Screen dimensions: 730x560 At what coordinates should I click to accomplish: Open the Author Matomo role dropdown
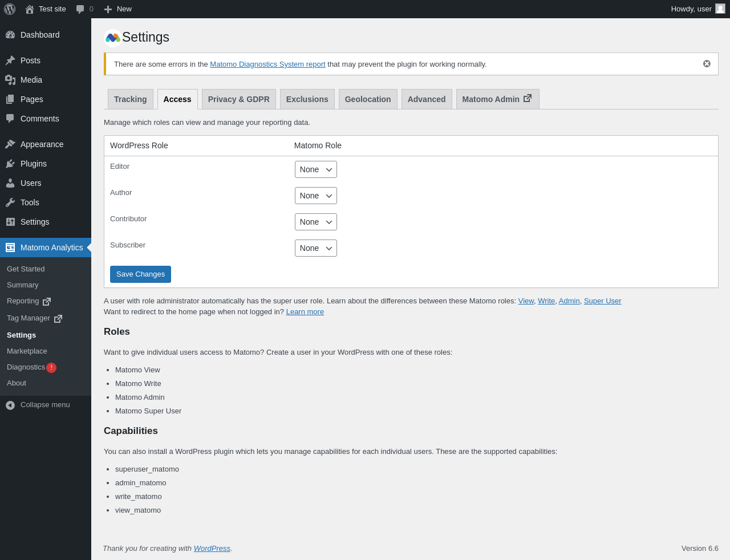[316, 196]
